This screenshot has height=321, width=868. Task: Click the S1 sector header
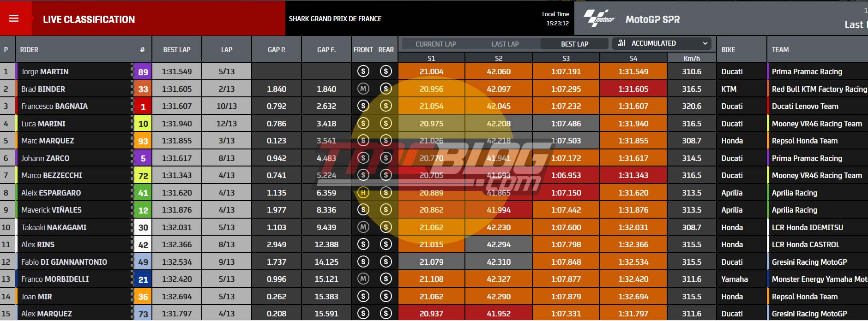tap(431, 58)
